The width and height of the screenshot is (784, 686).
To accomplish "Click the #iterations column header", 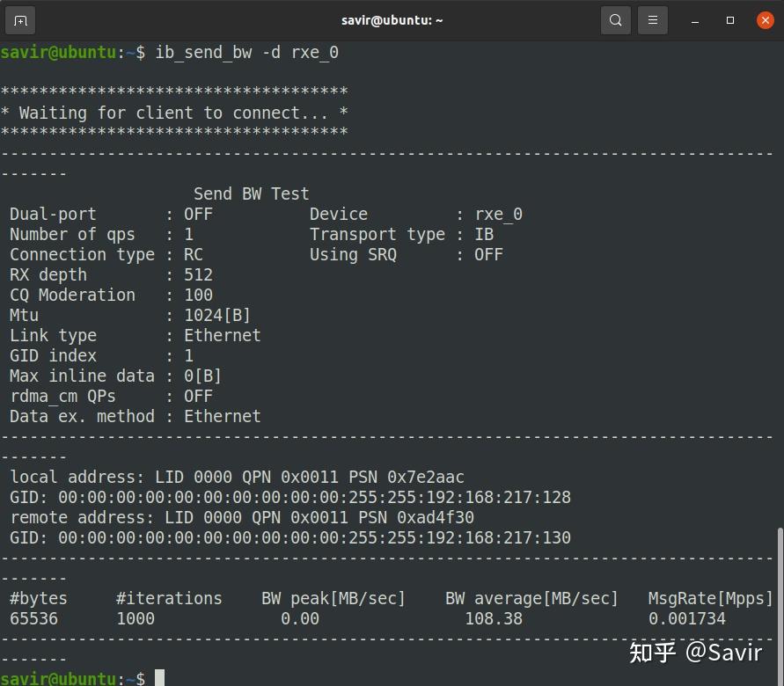I will click(x=169, y=599).
